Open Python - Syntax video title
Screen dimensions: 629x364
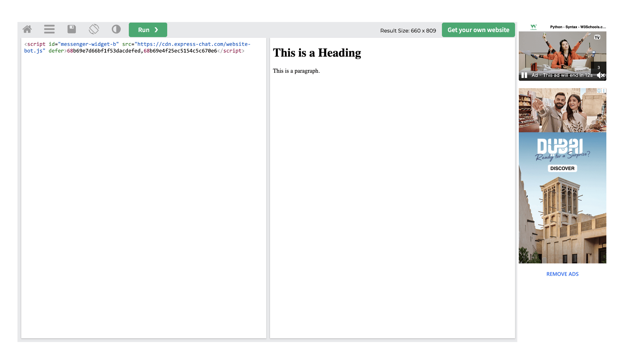578,27
